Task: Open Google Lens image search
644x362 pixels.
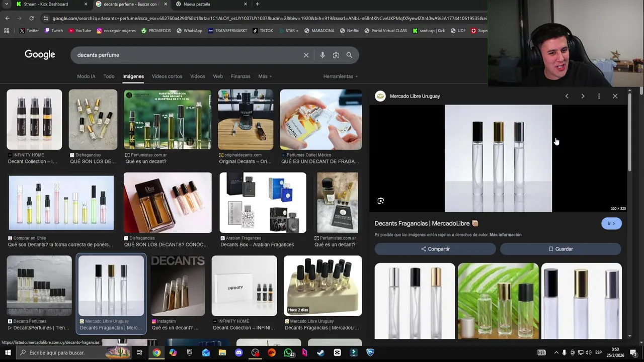Action: pos(336,55)
